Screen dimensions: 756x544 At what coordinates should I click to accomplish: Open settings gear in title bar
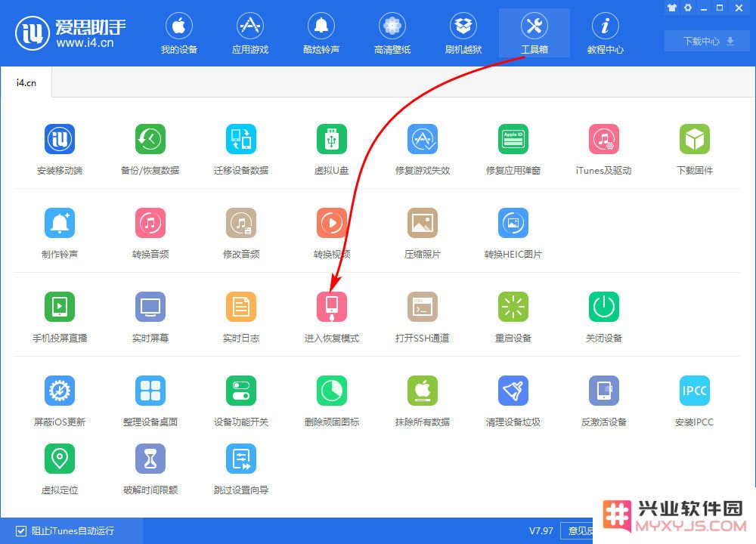pyautogui.click(x=688, y=8)
